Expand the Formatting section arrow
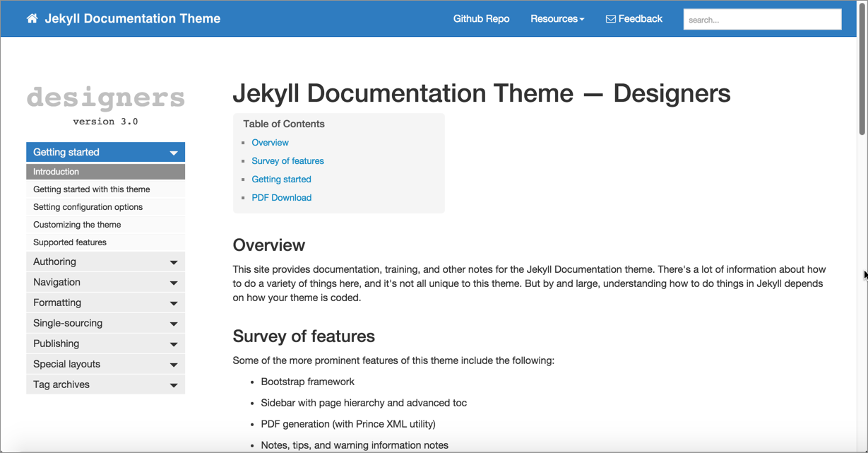 point(173,303)
